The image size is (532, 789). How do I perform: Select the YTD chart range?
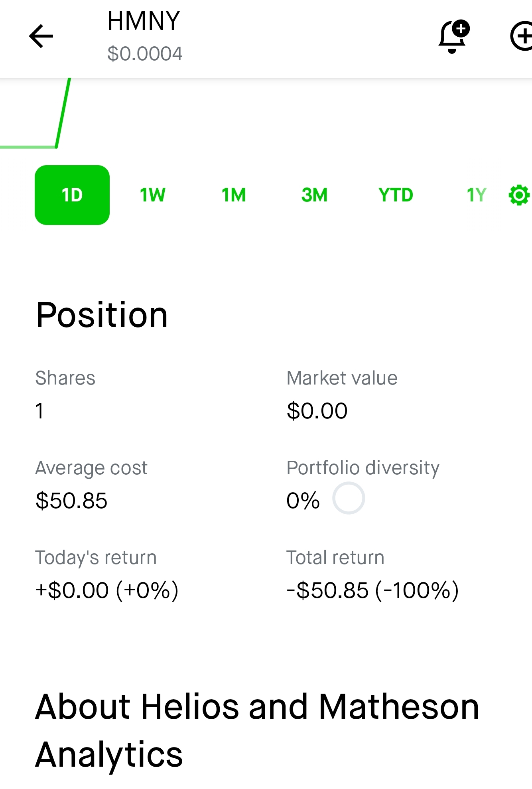point(396,195)
